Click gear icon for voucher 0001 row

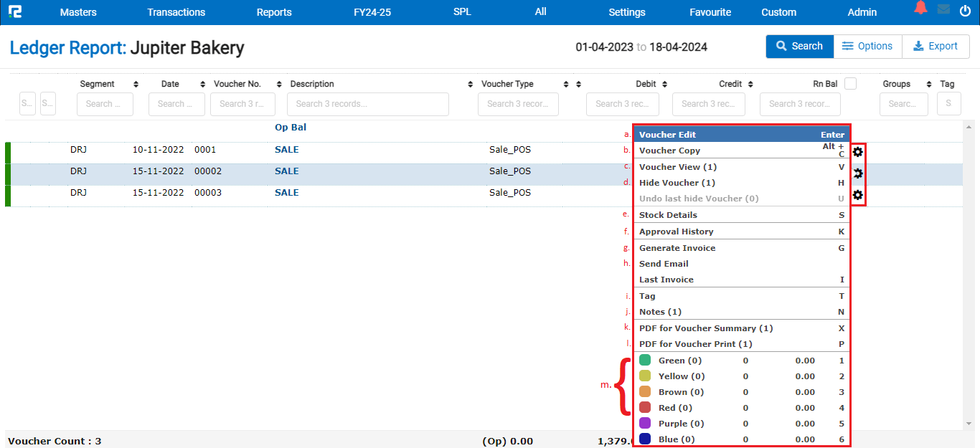click(x=857, y=152)
